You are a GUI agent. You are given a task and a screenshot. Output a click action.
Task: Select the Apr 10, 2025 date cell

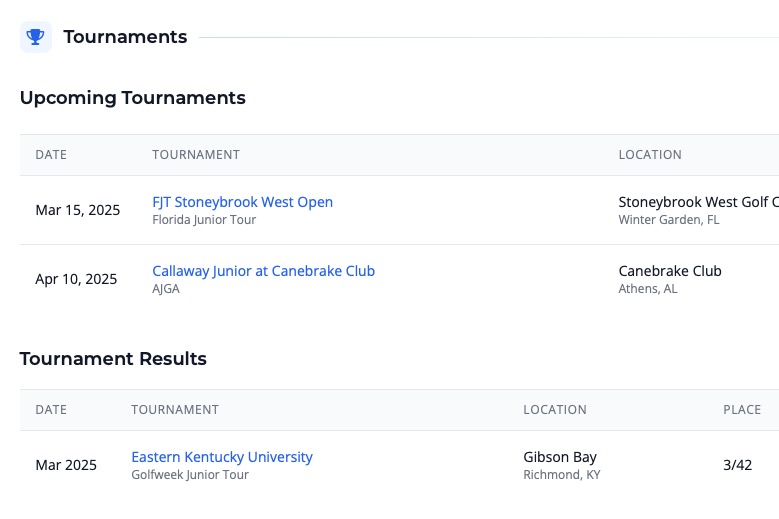(76, 279)
